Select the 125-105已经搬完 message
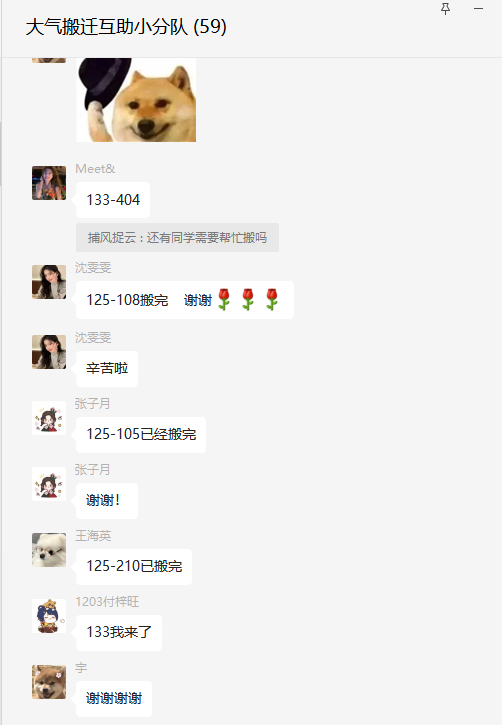This screenshot has width=502, height=725. pos(141,435)
